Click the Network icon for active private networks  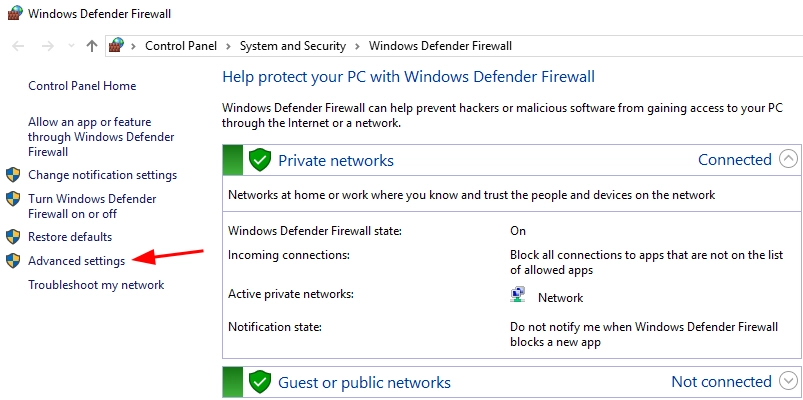click(518, 296)
